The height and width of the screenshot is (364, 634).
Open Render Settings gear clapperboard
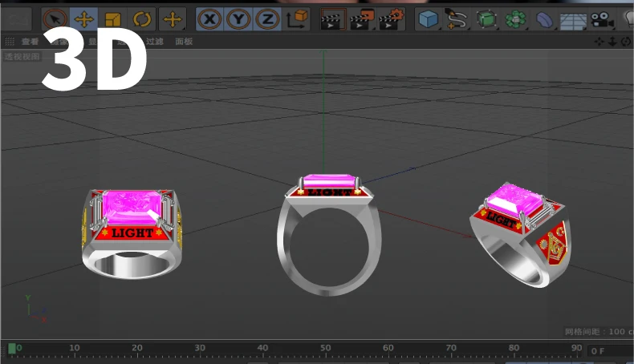pos(391,19)
